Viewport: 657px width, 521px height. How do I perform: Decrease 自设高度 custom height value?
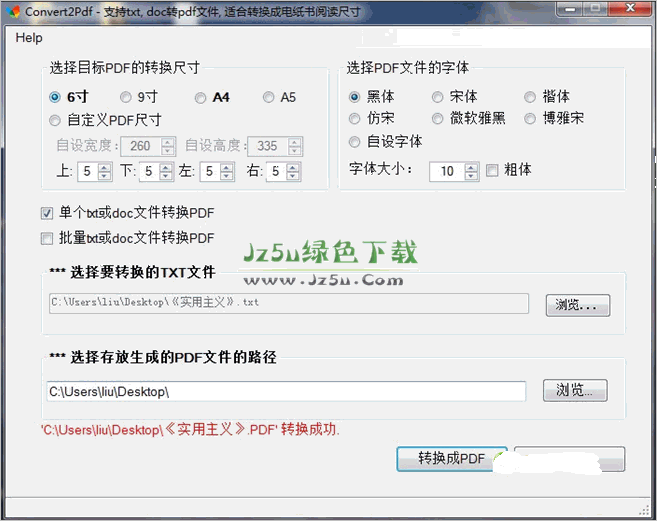tap(295, 150)
